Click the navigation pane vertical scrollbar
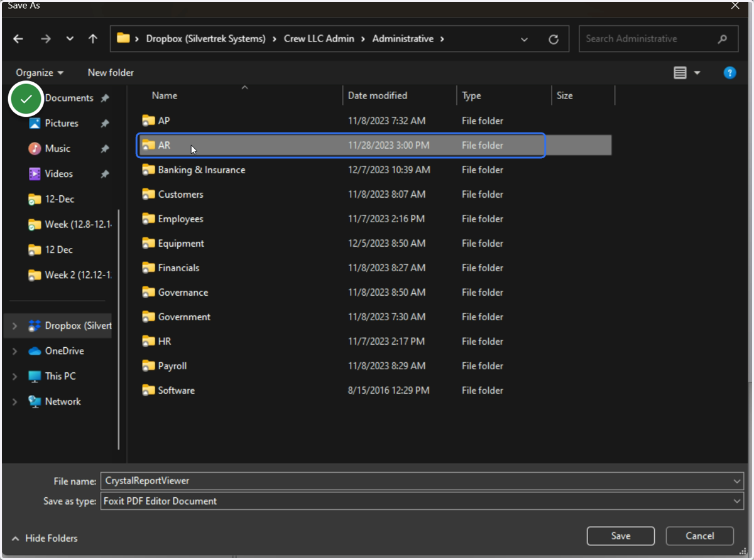The height and width of the screenshot is (560, 754). (119, 330)
